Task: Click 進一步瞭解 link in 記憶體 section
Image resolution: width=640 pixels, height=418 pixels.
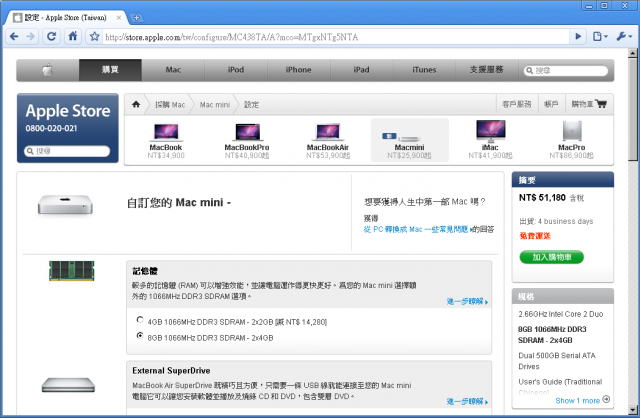Action: 467,302
